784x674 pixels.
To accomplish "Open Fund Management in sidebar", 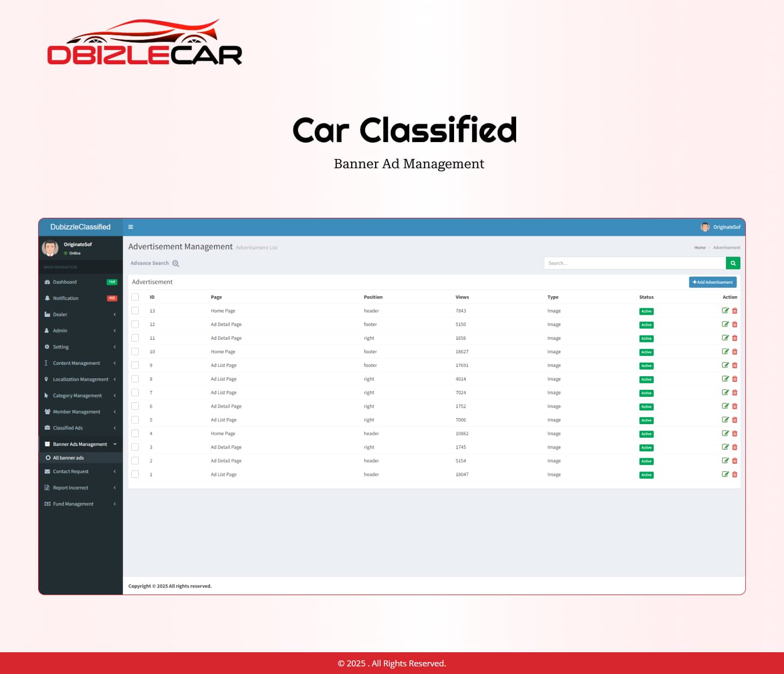I will coord(81,504).
